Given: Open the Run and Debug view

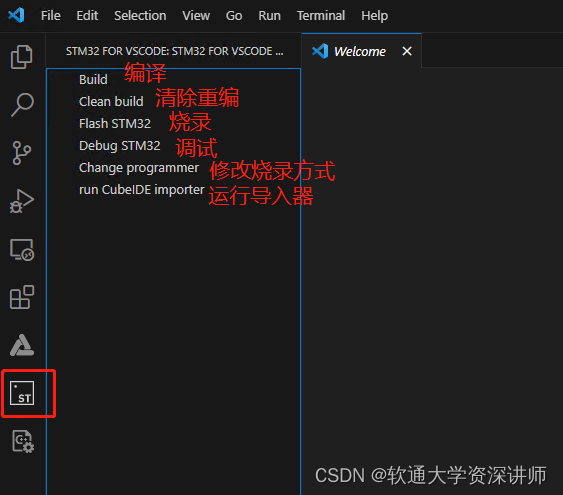Looking at the screenshot, I should tap(22, 201).
